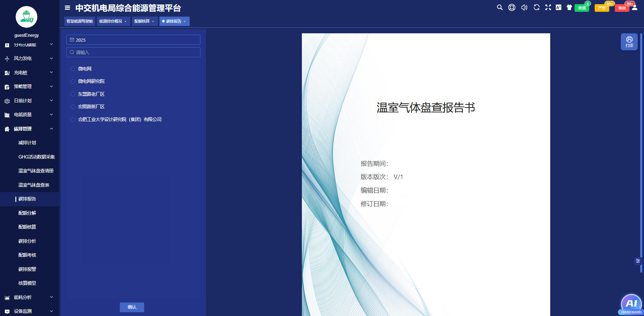
Task: Choose 合肥工业大学设计研究院 radio option
Action: click(73, 120)
